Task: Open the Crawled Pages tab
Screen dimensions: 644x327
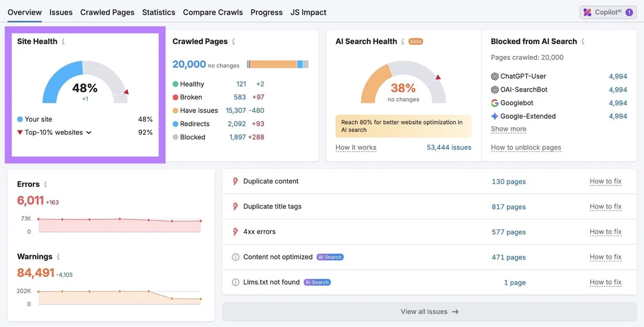Action: coord(107,12)
